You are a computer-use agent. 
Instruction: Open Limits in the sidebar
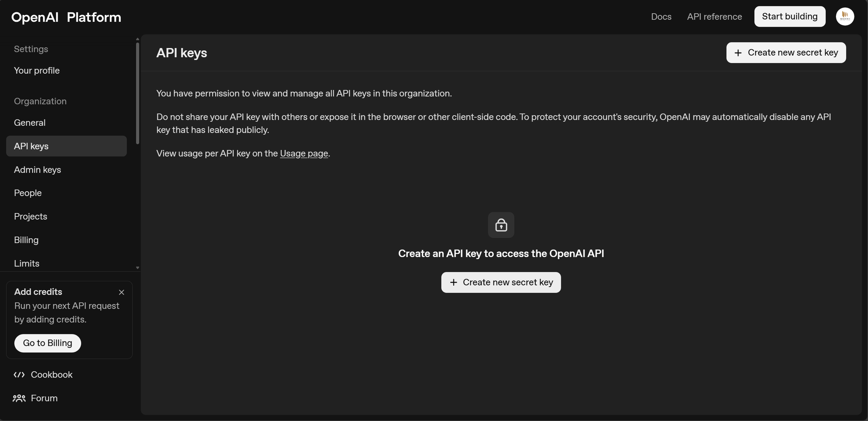click(x=27, y=263)
